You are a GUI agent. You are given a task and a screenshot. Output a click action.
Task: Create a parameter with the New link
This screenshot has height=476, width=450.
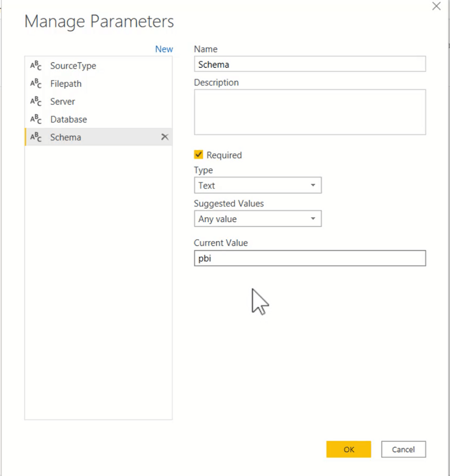pos(164,49)
